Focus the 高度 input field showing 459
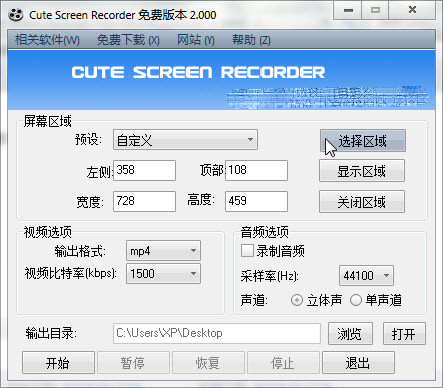The width and height of the screenshot is (443, 388). point(256,201)
